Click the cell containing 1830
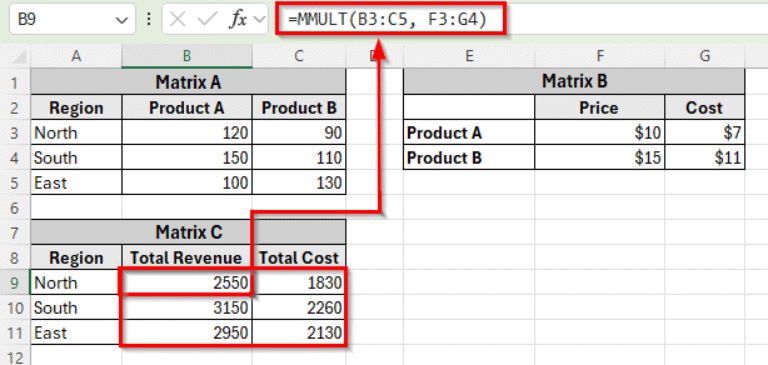 [x=299, y=283]
